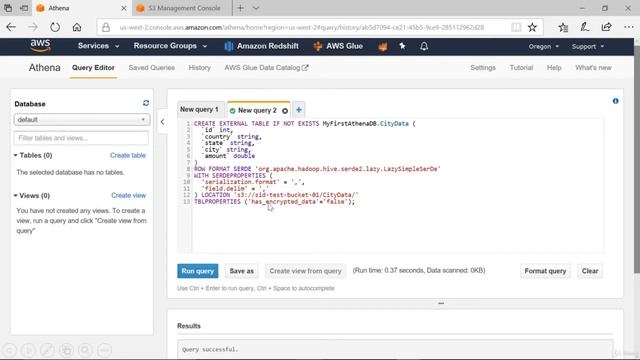
Task: Open the Help link
Action: (554, 68)
